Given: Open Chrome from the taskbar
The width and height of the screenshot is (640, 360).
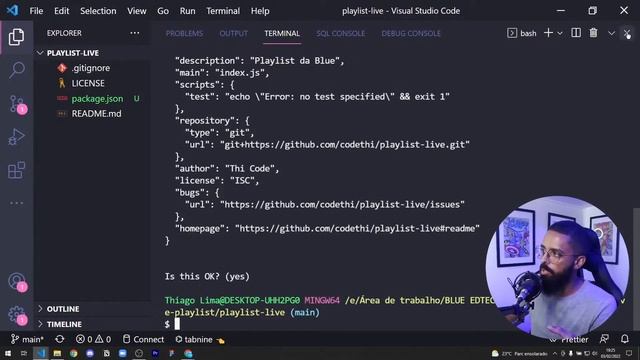Looking at the screenshot, I should click(x=73, y=353).
